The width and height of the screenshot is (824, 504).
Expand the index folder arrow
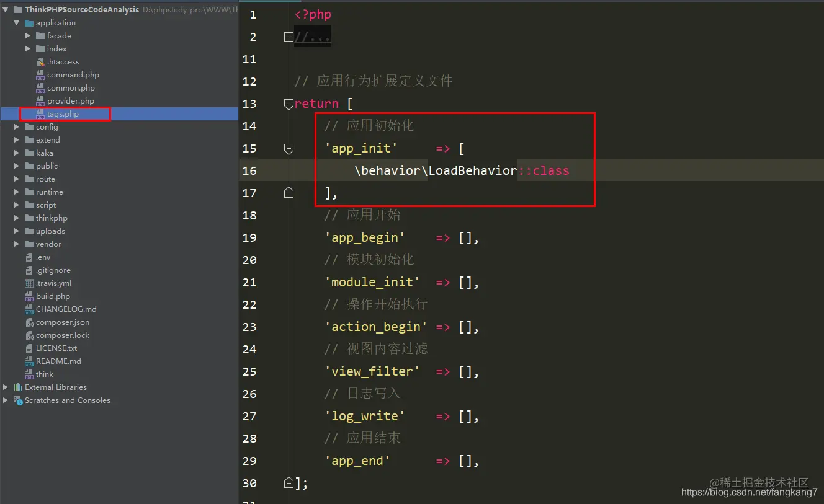[x=28, y=49]
